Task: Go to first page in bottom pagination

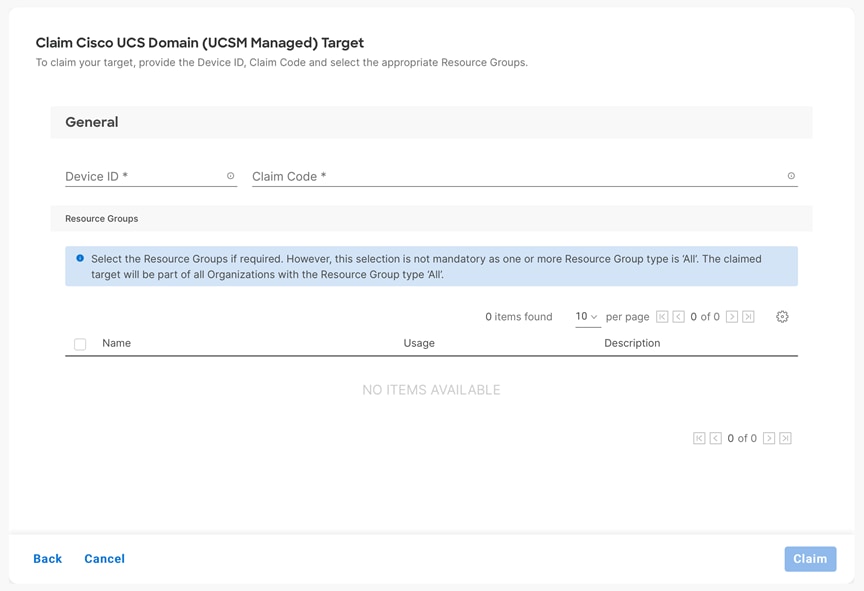Action: [x=699, y=438]
